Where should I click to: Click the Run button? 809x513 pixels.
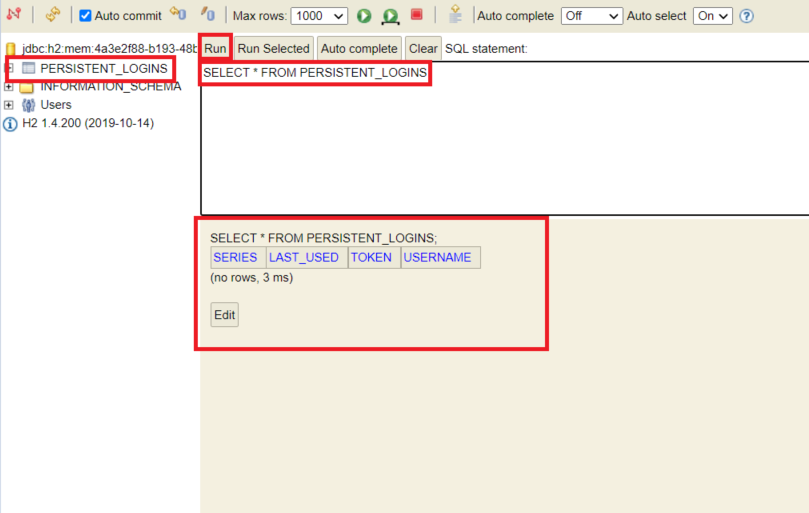(215, 49)
